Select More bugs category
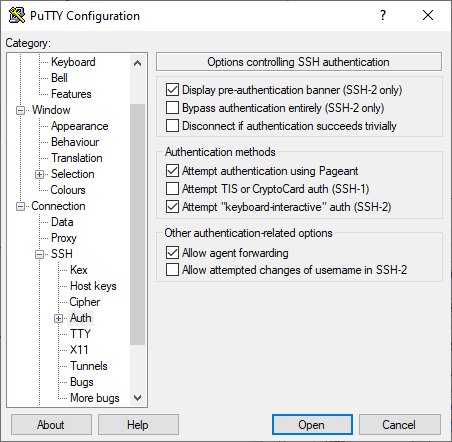The width and height of the screenshot is (452, 442). click(x=95, y=398)
